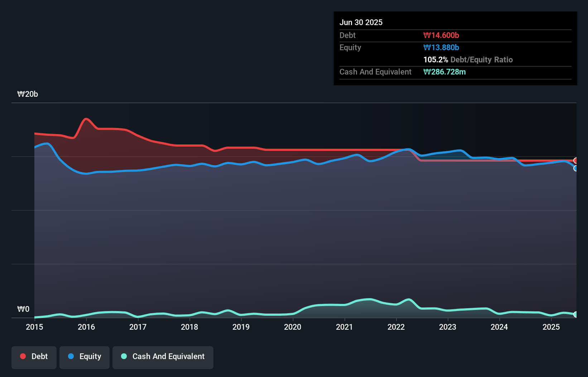Click the ₩0 y-axis label
This screenshot has width=588, height=377.
23,309
